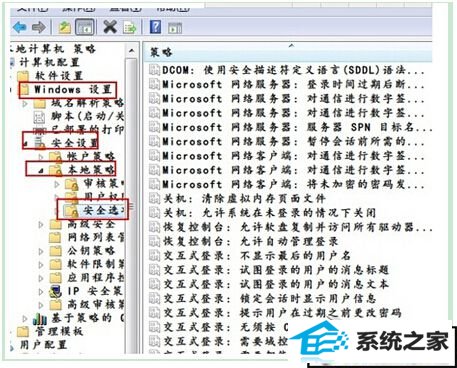The width and height of the screenshot is (457, 368).
Task: Click the export list toolbar icon
Action: (129, 27)
